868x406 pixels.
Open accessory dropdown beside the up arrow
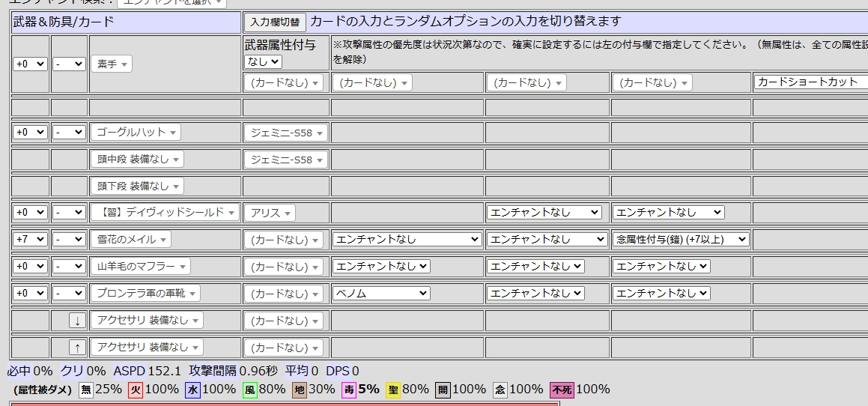(x=147, y=348)
